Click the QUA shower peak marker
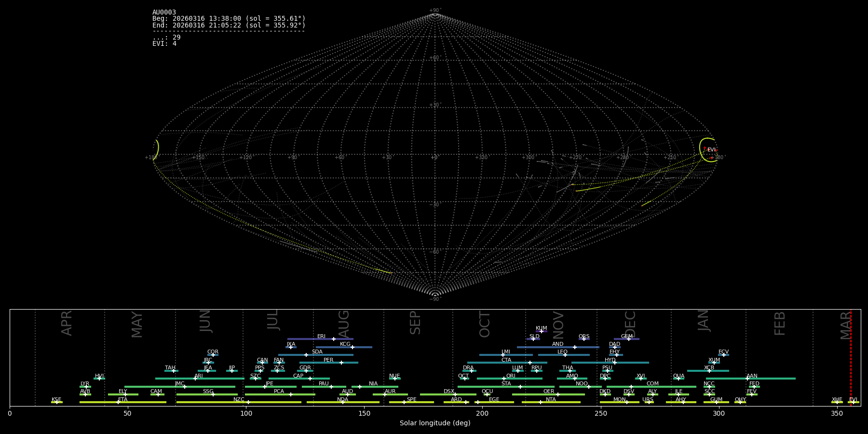The height and width of the screenshot is (434, 868). pos(678,379)
